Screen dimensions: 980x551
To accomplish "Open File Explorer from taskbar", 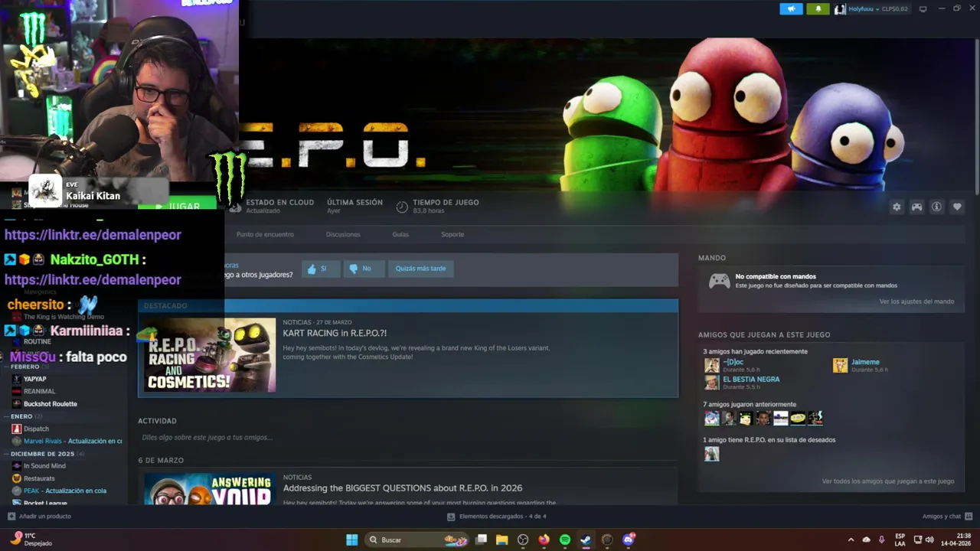I will 502,540.
